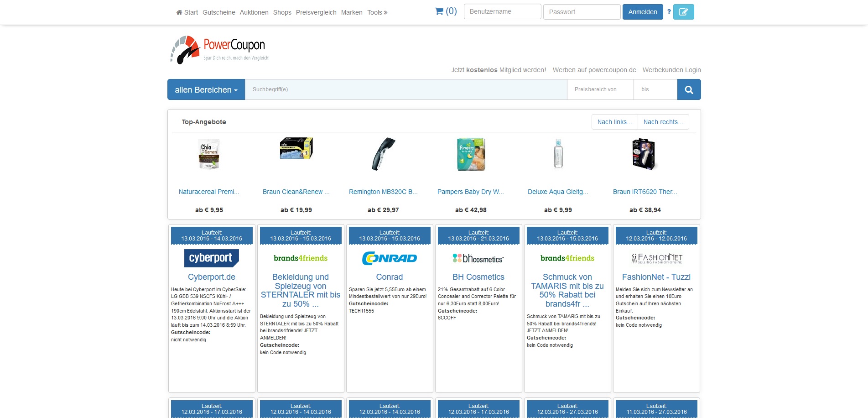Screen dimensions: 868x418
Task: Click the question mark help icon
Action: [x=669, y=12]
